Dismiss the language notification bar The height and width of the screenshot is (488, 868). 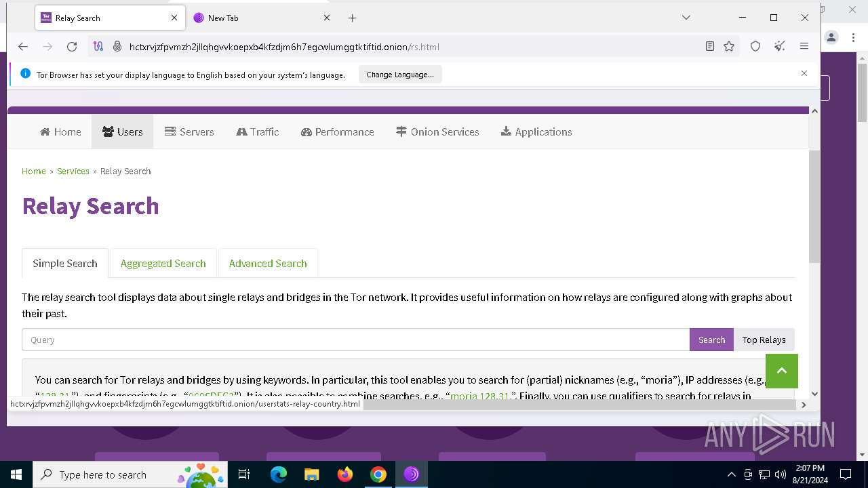tap(804, 73)
